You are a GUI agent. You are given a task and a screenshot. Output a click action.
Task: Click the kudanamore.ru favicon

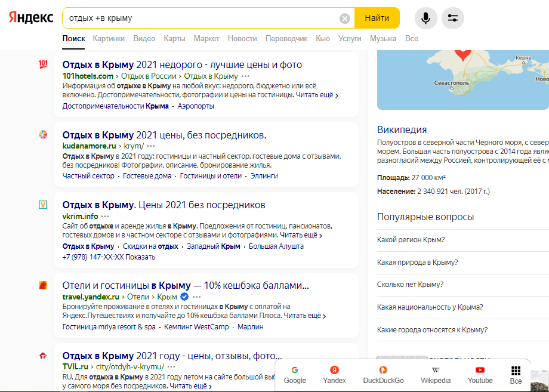[x=43, y=134]
